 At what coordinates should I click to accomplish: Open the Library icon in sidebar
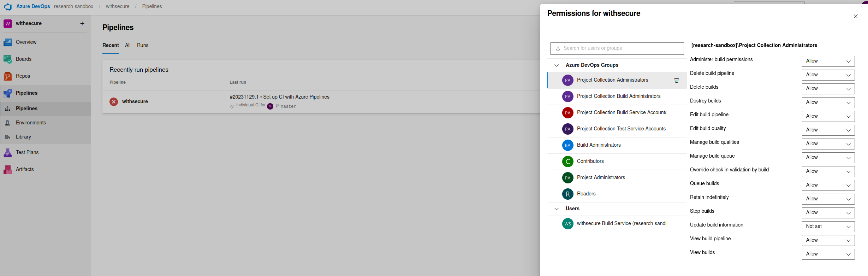[x=7, y=137]
